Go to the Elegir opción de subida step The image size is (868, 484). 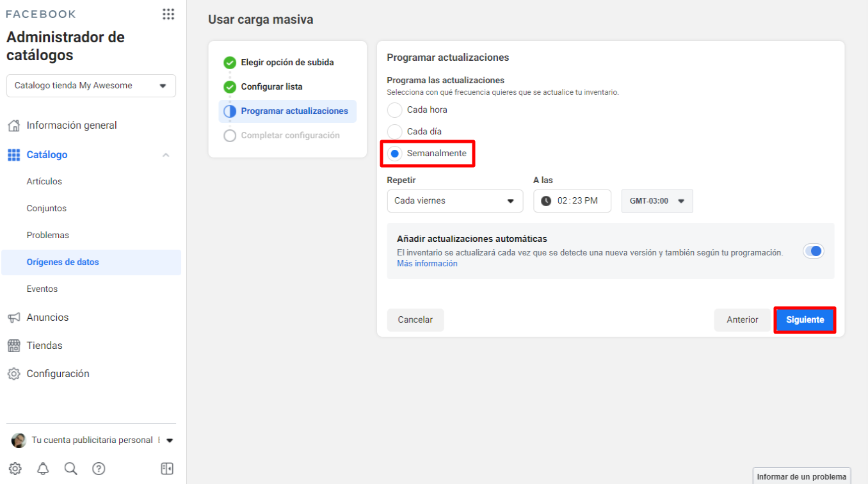(x=287, y=63)
